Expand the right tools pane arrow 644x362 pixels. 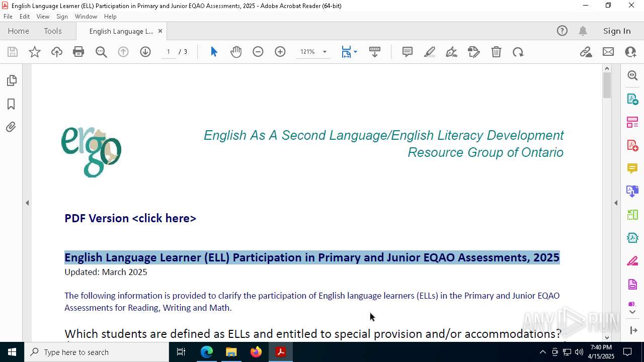pos(616,203)
